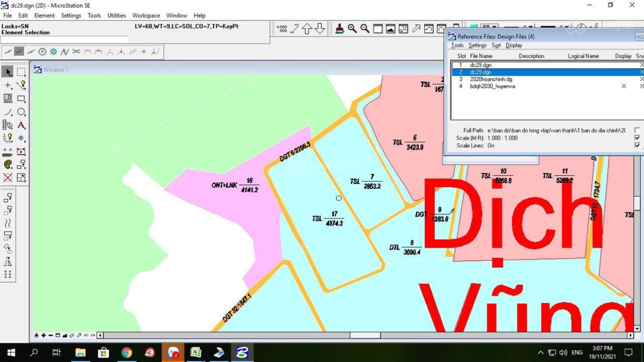Open the Element menu
This screenshot has height=362, width=644.
coord(44,16)
